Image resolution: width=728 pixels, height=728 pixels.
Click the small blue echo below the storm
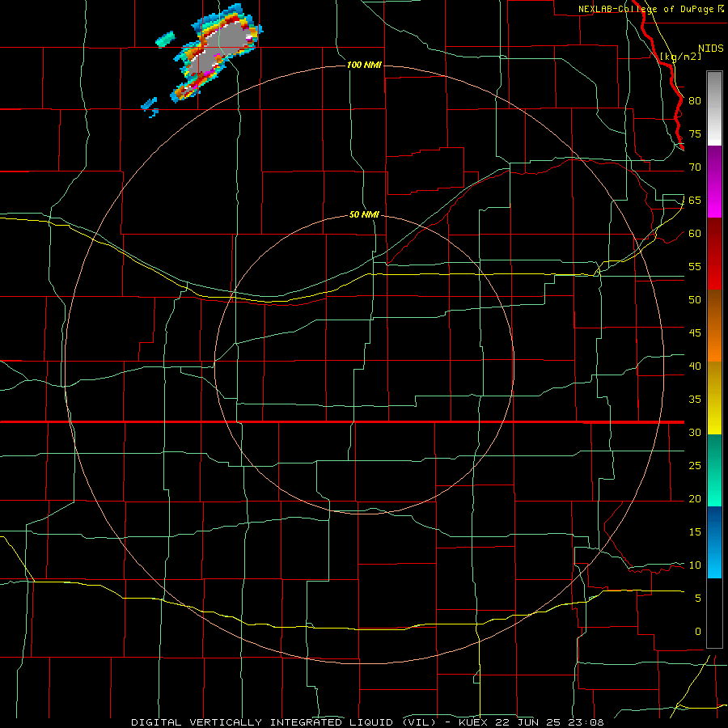tap(150, 106)
